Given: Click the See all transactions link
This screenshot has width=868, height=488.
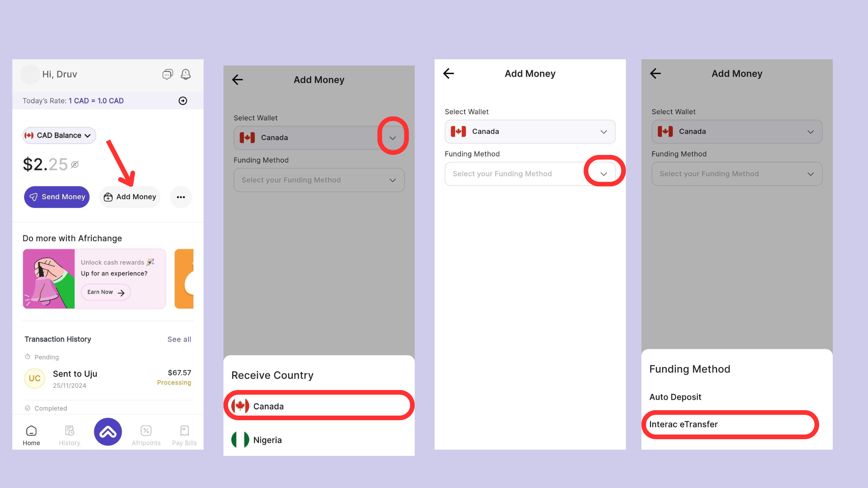Looking at the screenshot, I should [179, 339].
